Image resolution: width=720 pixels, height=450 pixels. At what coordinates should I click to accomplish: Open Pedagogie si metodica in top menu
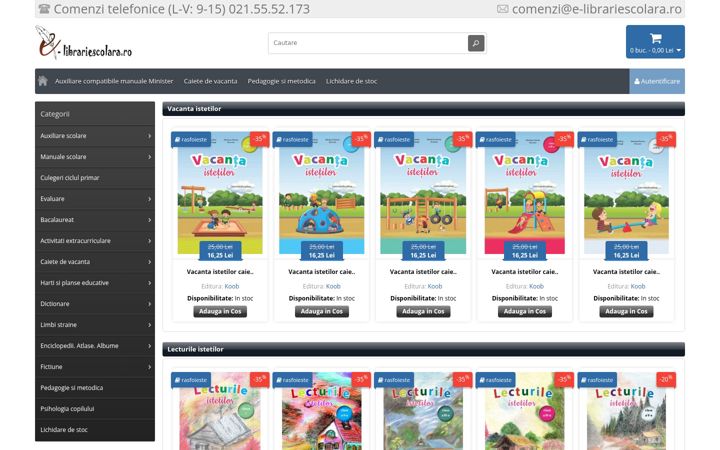(281, 81)
